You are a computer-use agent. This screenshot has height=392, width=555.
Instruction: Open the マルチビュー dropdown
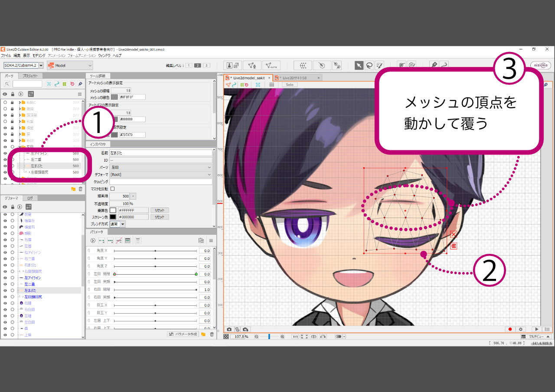coord(536,337)
